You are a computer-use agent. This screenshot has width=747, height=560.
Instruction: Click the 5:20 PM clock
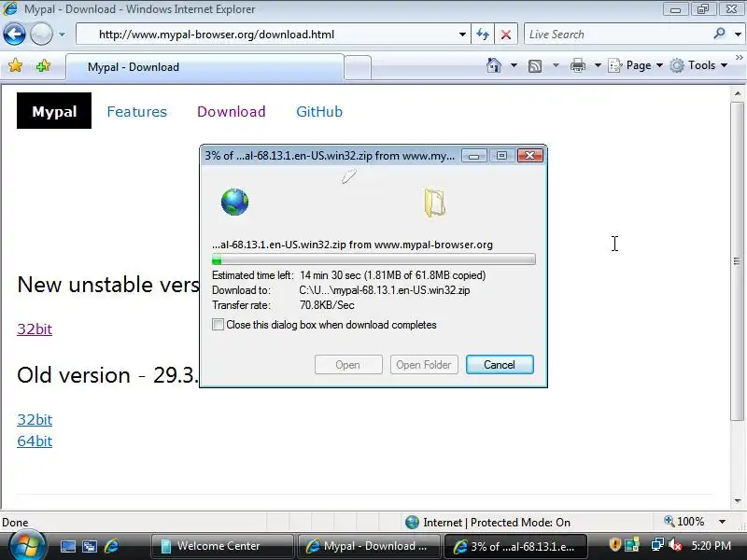pyautogui.click(x=712, y=546)
